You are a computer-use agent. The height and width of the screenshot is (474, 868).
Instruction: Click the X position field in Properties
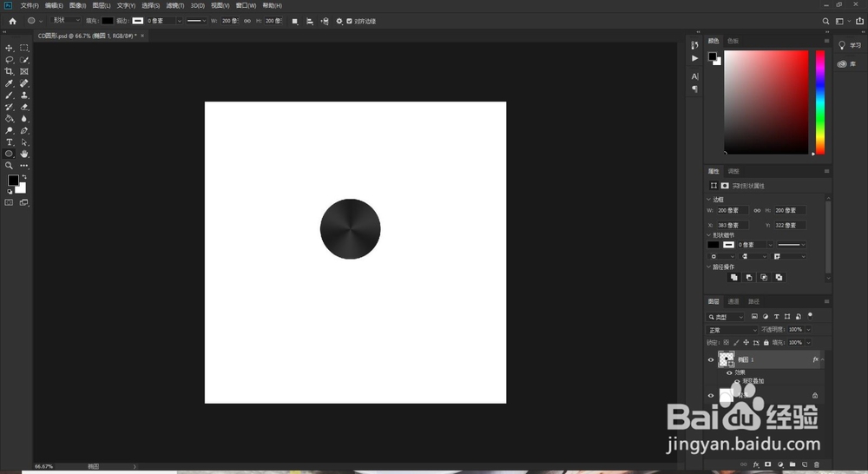(733, 226)
